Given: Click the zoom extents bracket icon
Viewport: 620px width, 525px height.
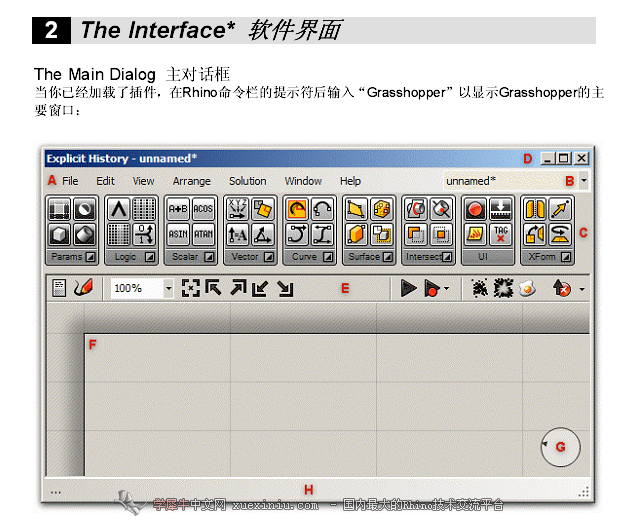Looking at the screenshot, I should [190, 288].
